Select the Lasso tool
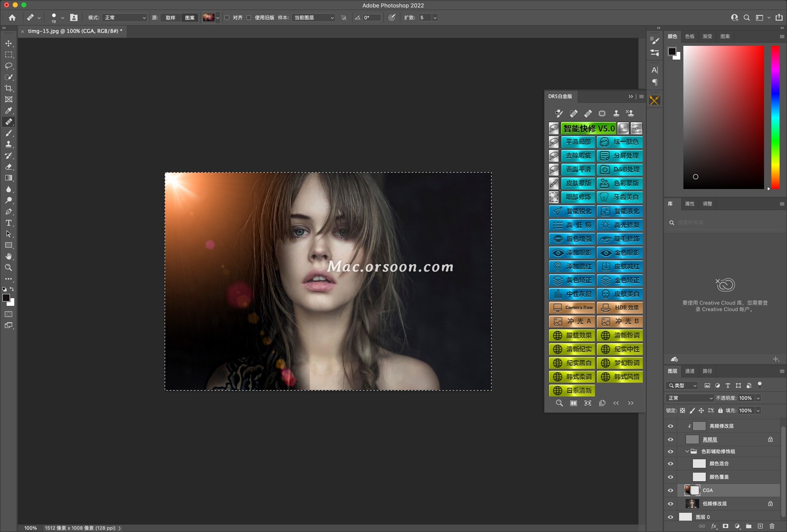The image size is (787, 532). click(9, 66)
